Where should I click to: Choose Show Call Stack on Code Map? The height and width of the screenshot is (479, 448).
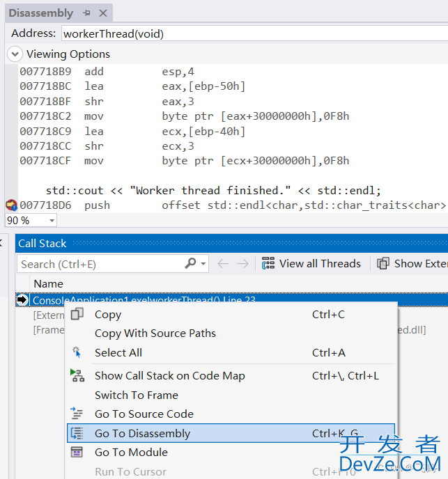coord(231,376)
